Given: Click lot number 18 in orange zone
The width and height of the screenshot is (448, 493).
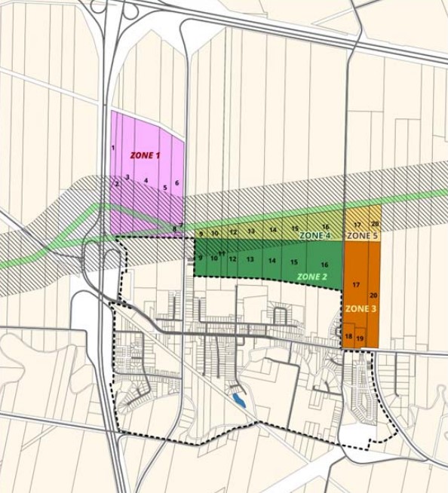Looking at the screenshot, I should pyautogui.click(x=348, y=336).
